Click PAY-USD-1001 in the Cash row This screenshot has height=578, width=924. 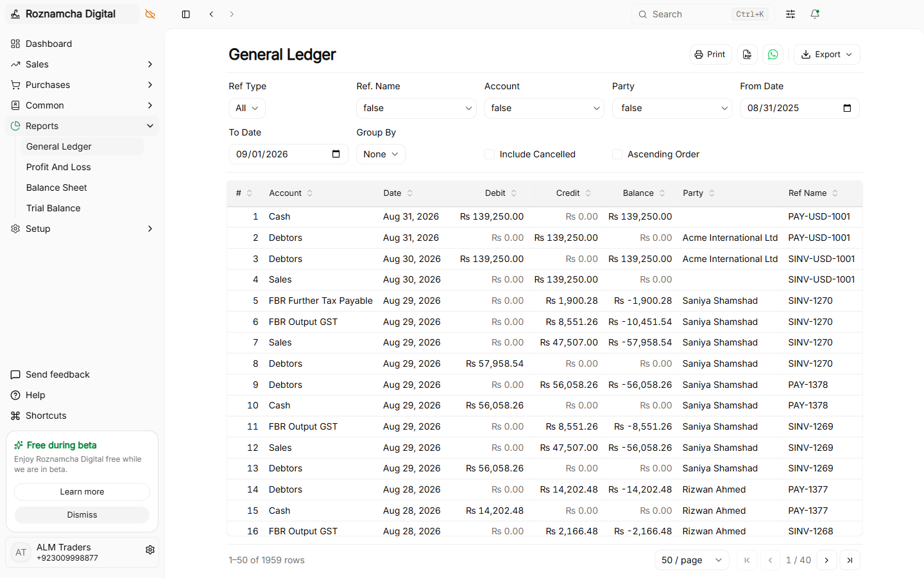[x=819, y=216]
